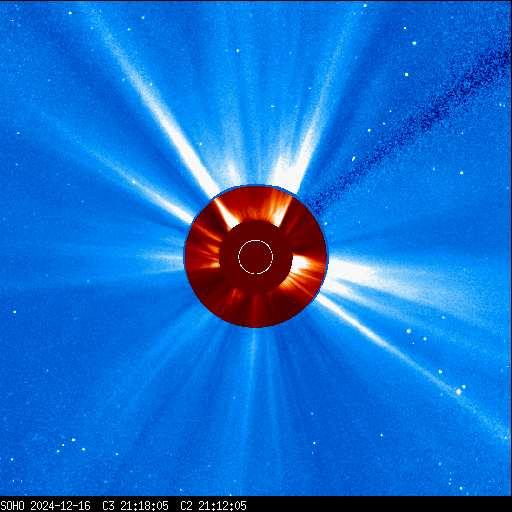Click the dark red C2 occulter disk
The width and height of the screenshot is (512, 512).
tap(256, 257)
